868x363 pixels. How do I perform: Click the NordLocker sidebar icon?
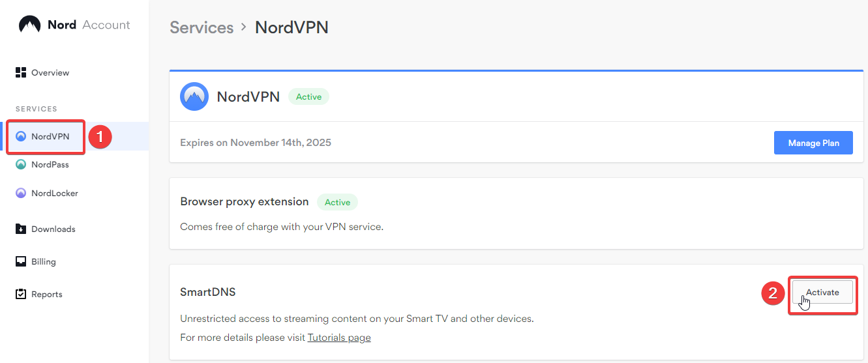pos(21,194)
